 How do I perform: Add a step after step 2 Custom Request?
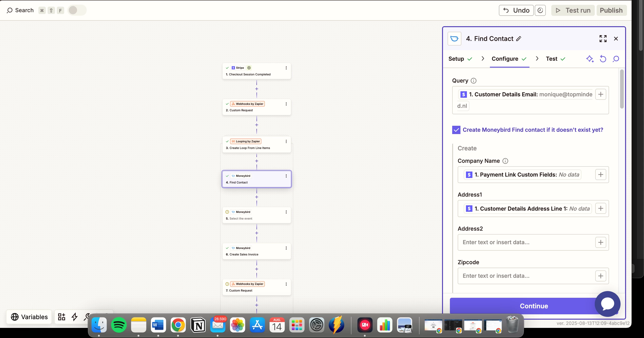(256, 125)
